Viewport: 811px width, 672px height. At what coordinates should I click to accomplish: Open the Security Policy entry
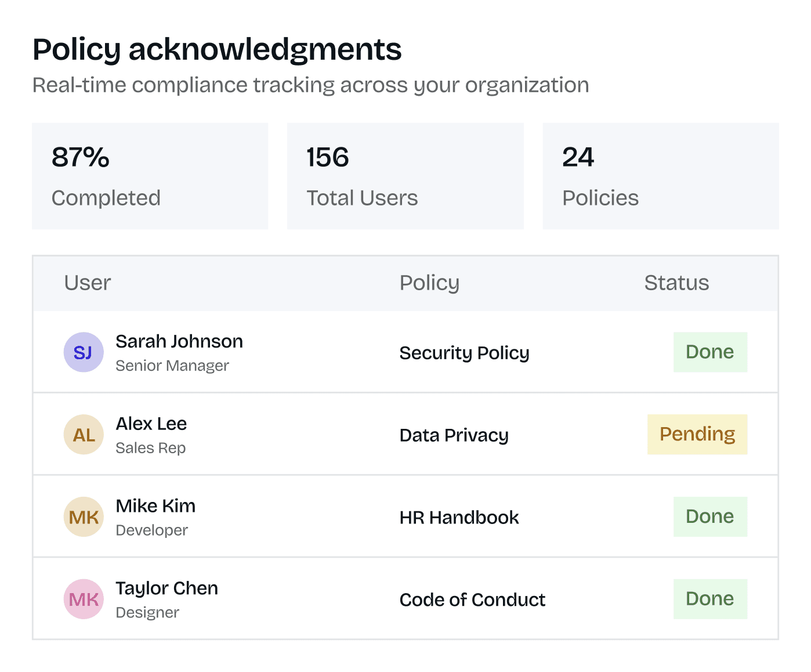click(x=464, y=353)
